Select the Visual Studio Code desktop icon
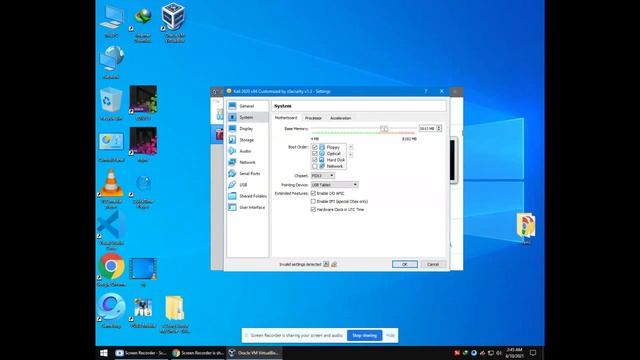 (x=111, y=231)
